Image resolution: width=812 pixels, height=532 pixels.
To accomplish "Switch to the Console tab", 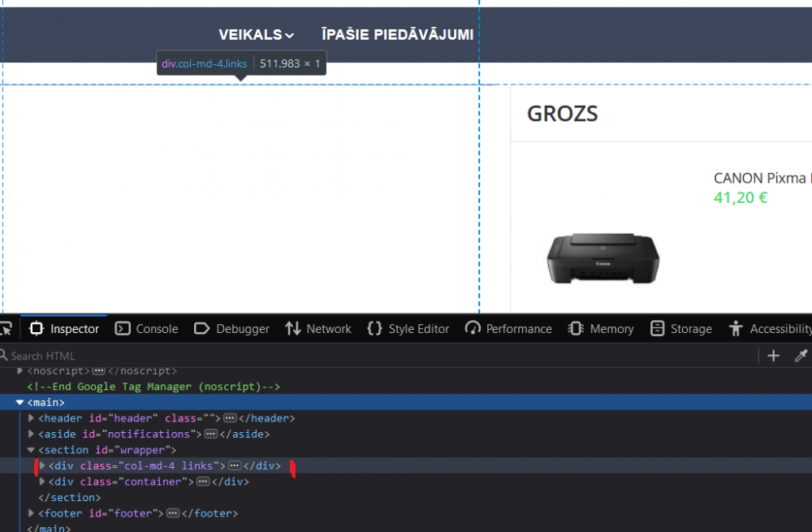I will (146, 328).
